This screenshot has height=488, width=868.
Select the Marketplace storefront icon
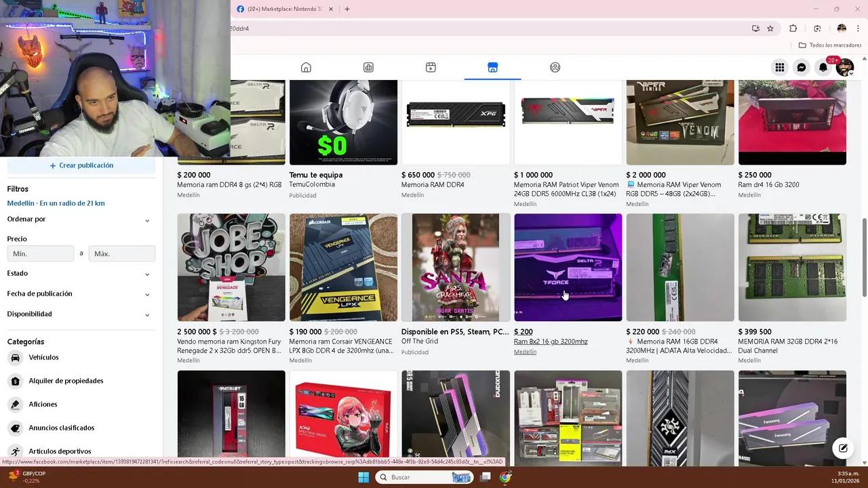click(x=493, y=67)
